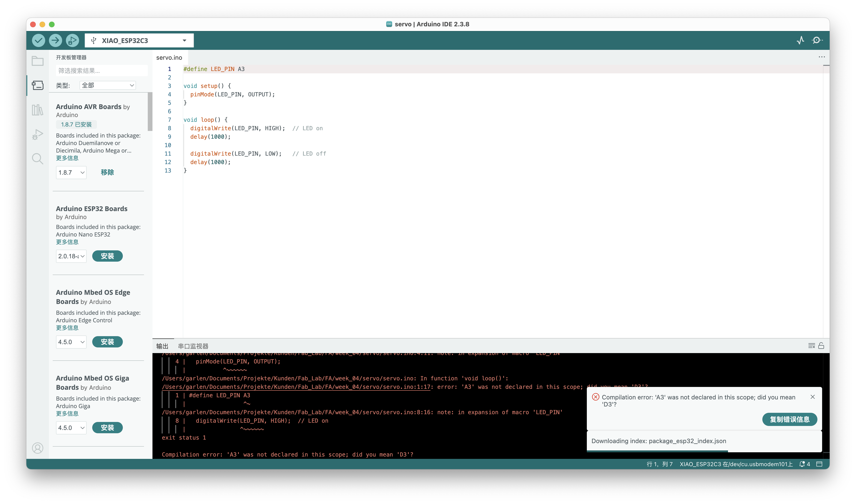Open the Sketchbook folder sidebar icon

pos(37,61)
